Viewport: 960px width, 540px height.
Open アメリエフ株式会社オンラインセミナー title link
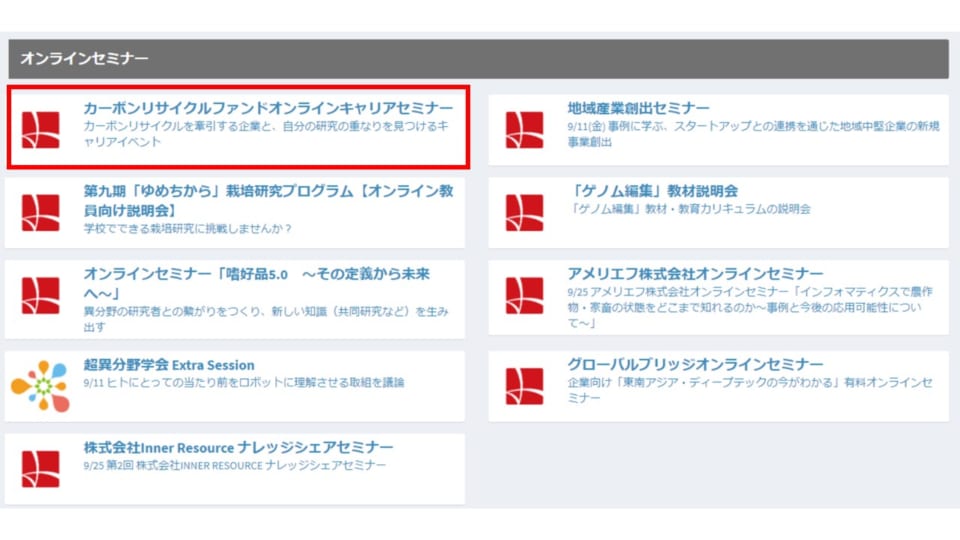click(x=695, y=273)
